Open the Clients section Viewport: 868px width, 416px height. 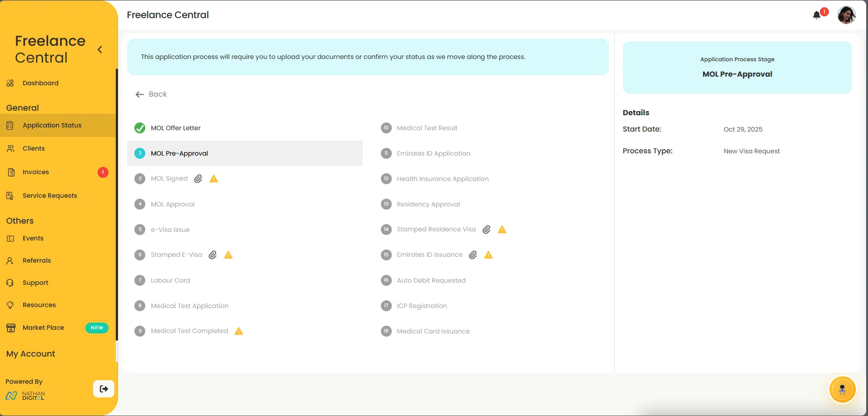point(34,148)
